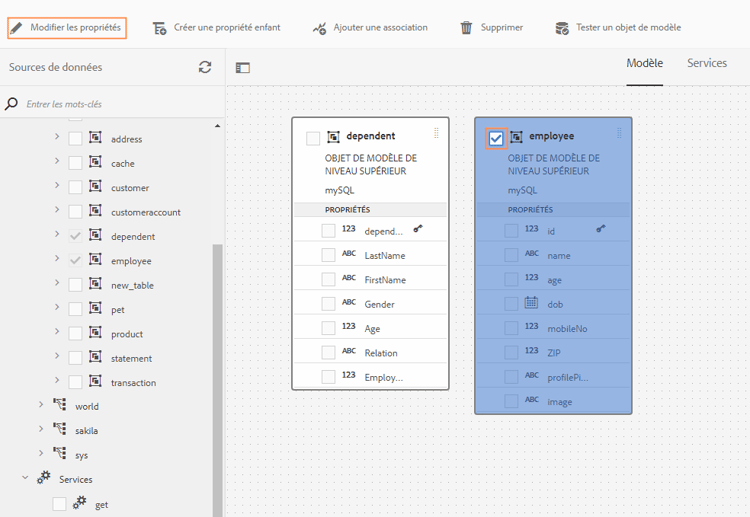This screenshot has width=750, height=517.
Task: Click the sys schema icon
Action: pos(59,453)
